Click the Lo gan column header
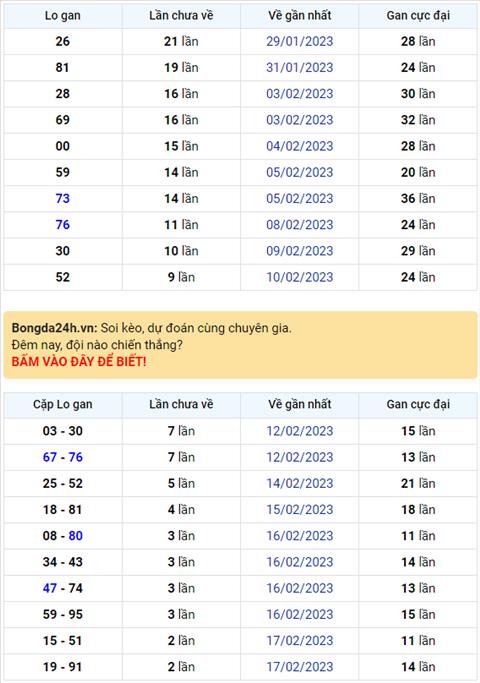480x683 pixels. coord(63,16)
